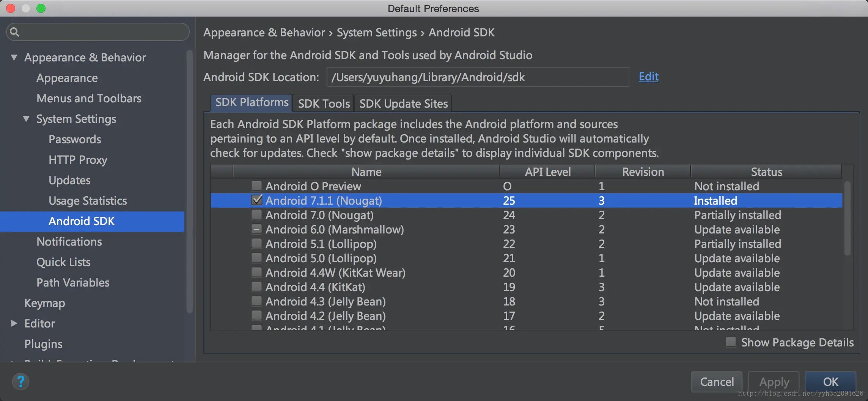Check the Android 5.0 (Lollipop) checkbox
The image size is (868, 401).
[256, 258]
